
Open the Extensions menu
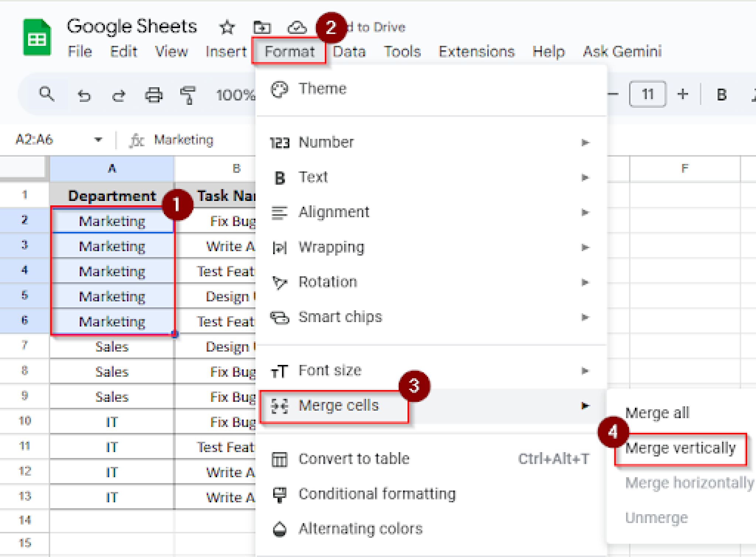coord(477,52)
